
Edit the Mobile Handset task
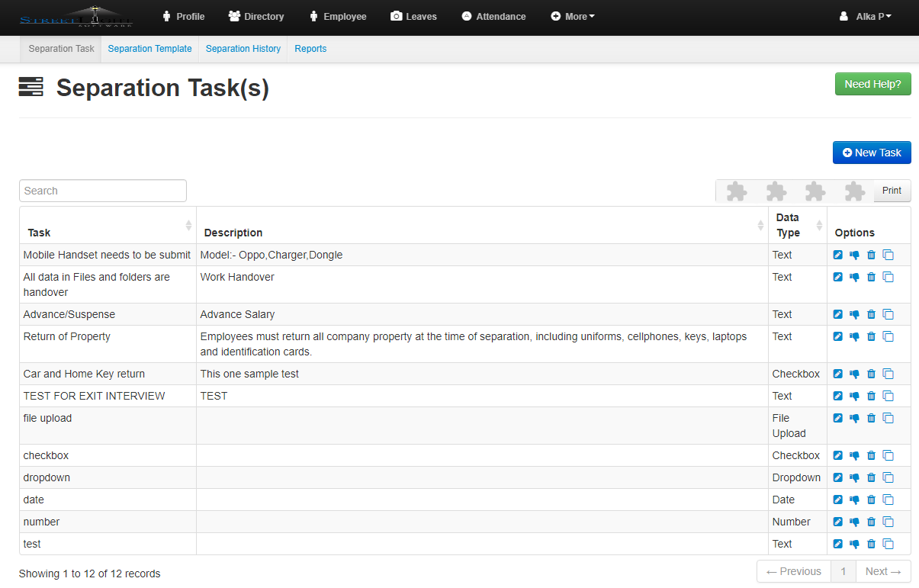(837, 255)
